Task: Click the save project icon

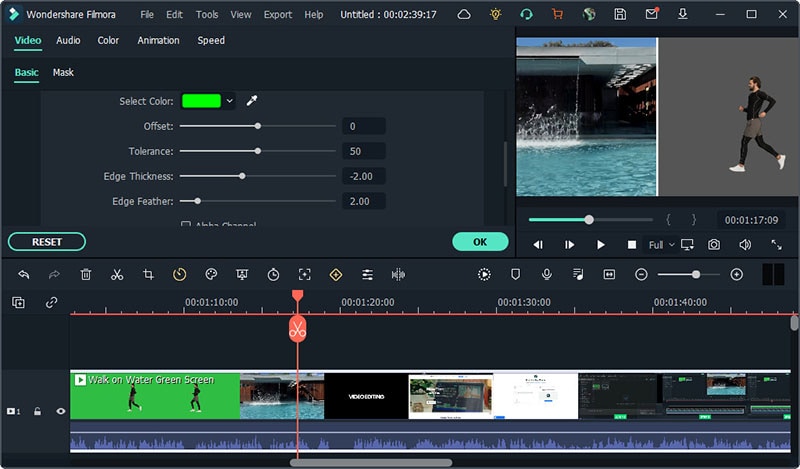Action: coord(620,14)
